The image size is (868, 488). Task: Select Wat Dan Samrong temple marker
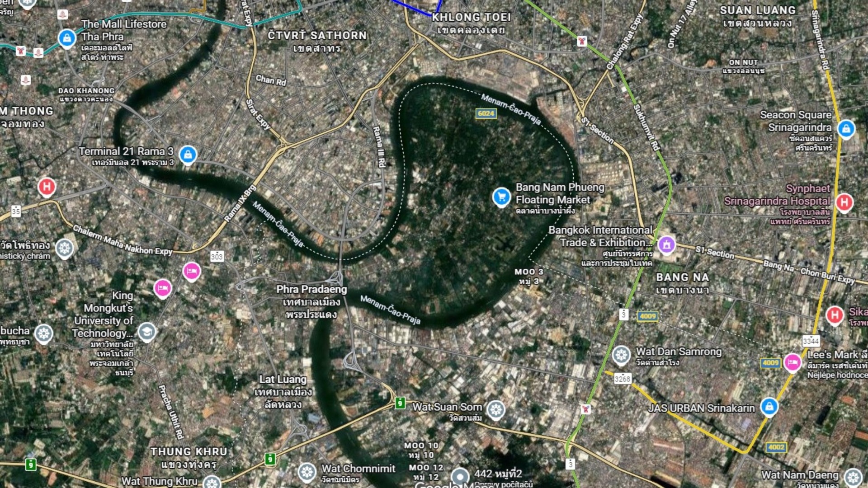coord(621,356)
